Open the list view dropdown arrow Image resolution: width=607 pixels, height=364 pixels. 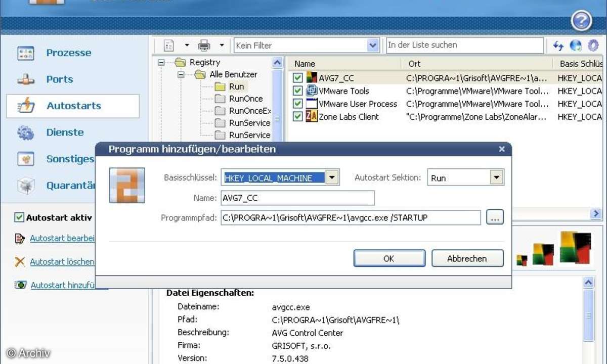coord(187,45)
